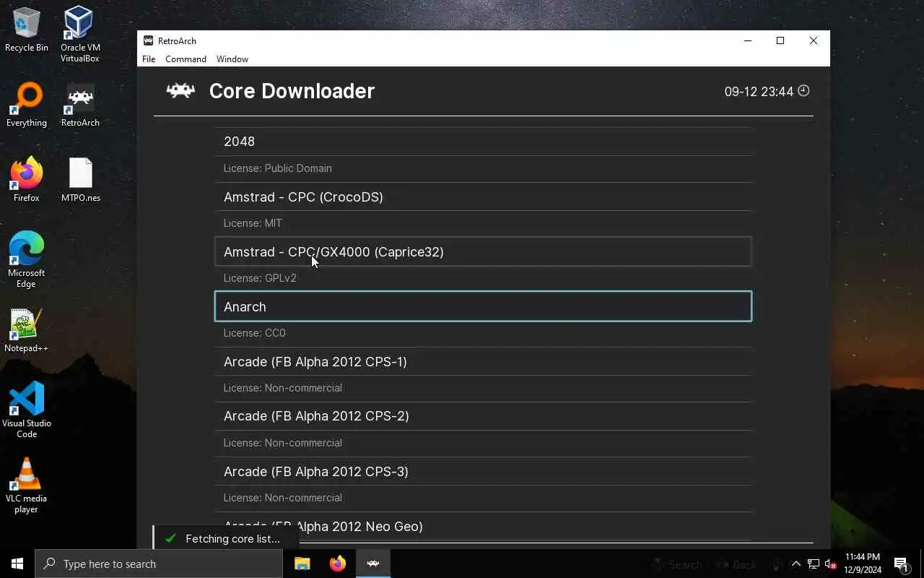This screenshot has height=578, width=924.
Task: Click the clock icon next to 09-12 23:44
Action: (803, 90)
